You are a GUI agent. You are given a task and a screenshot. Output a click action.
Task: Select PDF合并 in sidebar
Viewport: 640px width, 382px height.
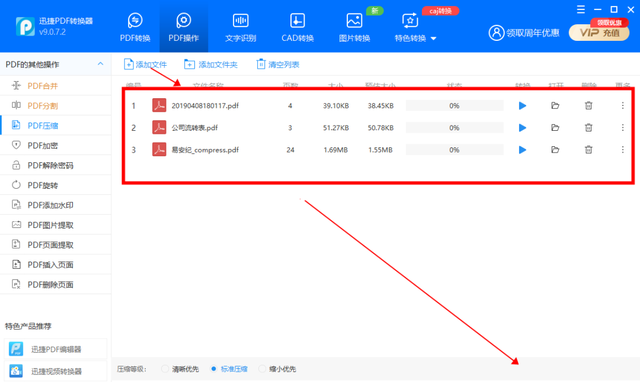click(56, 86)
